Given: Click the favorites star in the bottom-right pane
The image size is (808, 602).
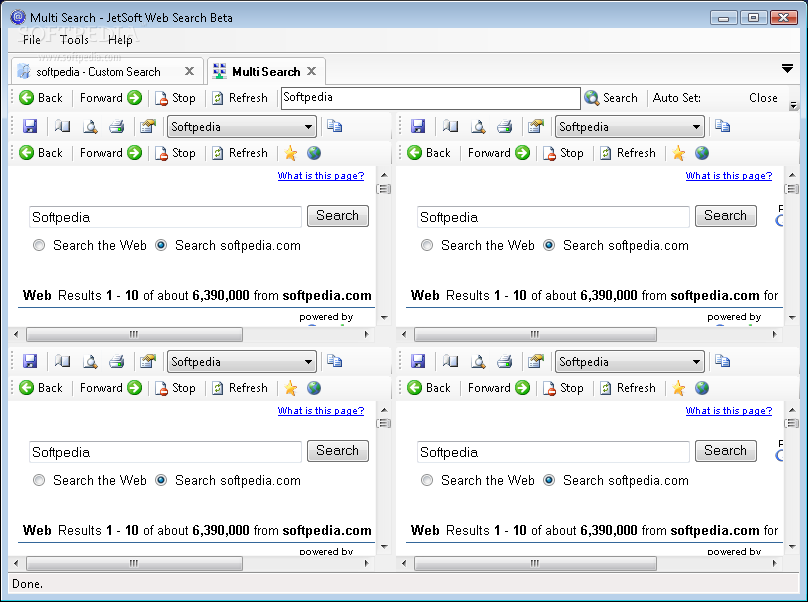Looking at the screenshot, I should tap(679, 388).
